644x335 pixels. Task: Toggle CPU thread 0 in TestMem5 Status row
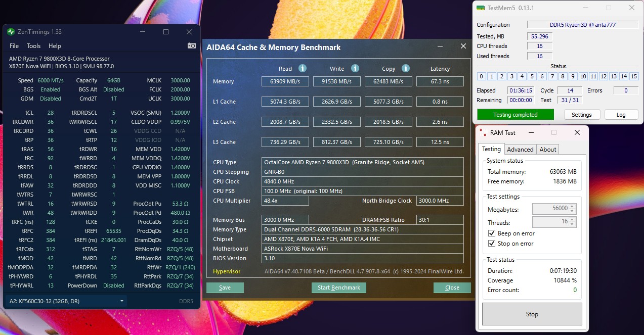481,76
